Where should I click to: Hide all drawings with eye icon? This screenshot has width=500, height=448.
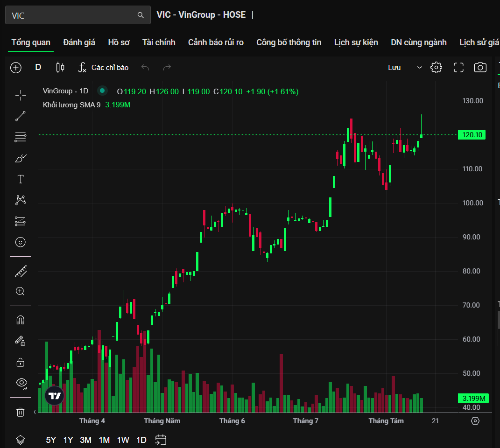click(x=21, y=383)
